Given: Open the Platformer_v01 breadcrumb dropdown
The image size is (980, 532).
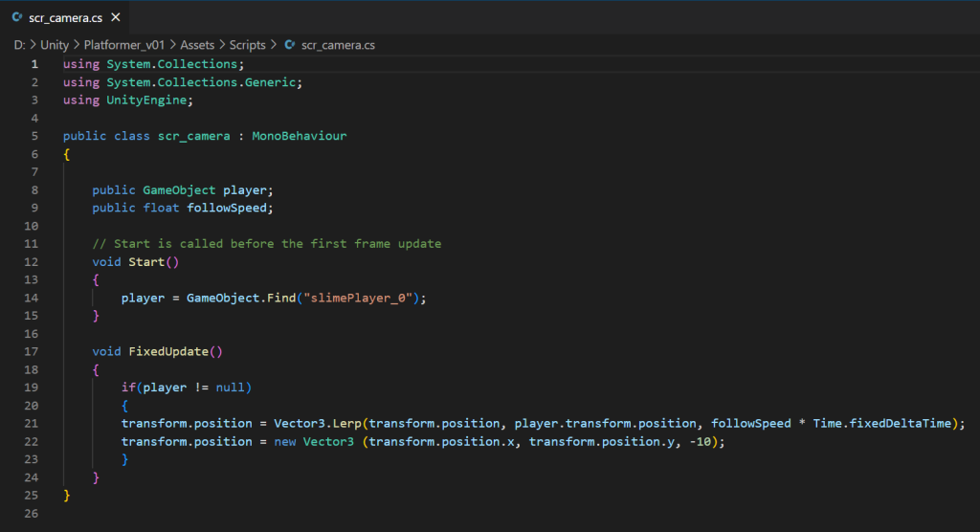Looking at the screenshot, I should (x=126, y=45).
